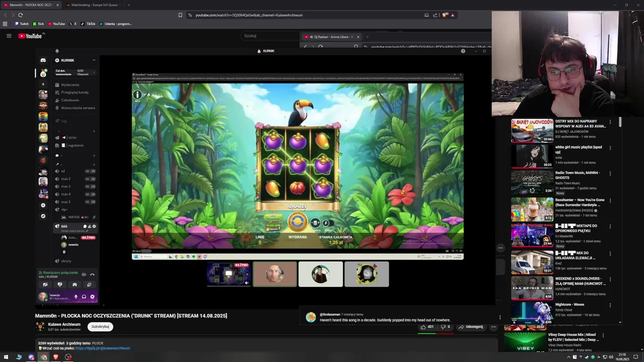Expand the KURNIK server dropdown
644x362 pixels.
tap(94, 60)
